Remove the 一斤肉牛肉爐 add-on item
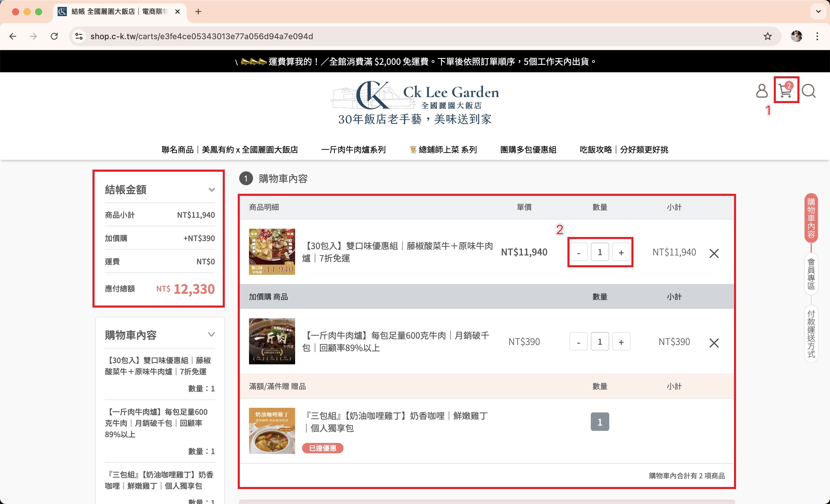Screen dimensions: 830x504 point(714,343)
